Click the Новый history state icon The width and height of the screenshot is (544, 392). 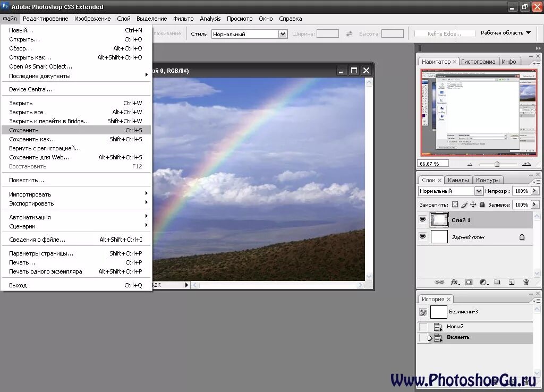coord(438,327)
